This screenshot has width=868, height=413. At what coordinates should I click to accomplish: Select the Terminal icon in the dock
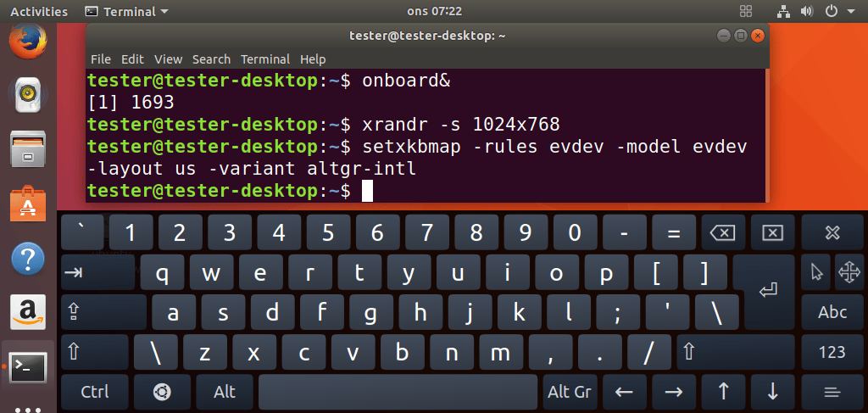tap(28, 366)
